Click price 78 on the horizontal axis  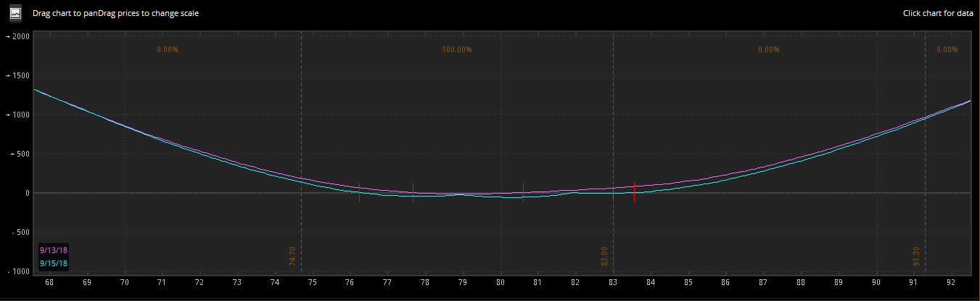(425, 283)
